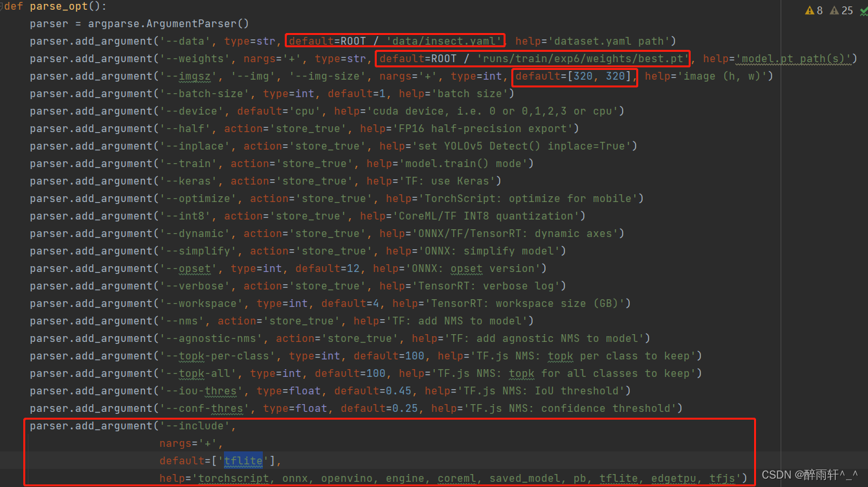Click the '--nms' argument string
Screen dimensions: 868x487
[x=182, y=321]
